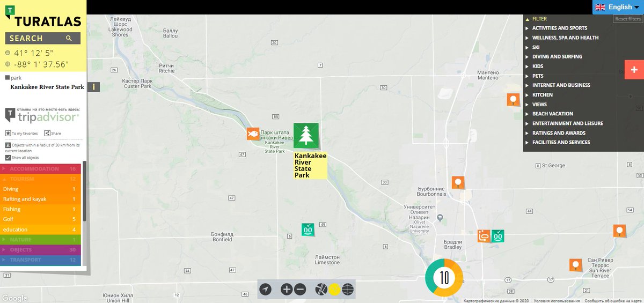Click the red plus add button
The image size is (644, 303).
point(634,70)
